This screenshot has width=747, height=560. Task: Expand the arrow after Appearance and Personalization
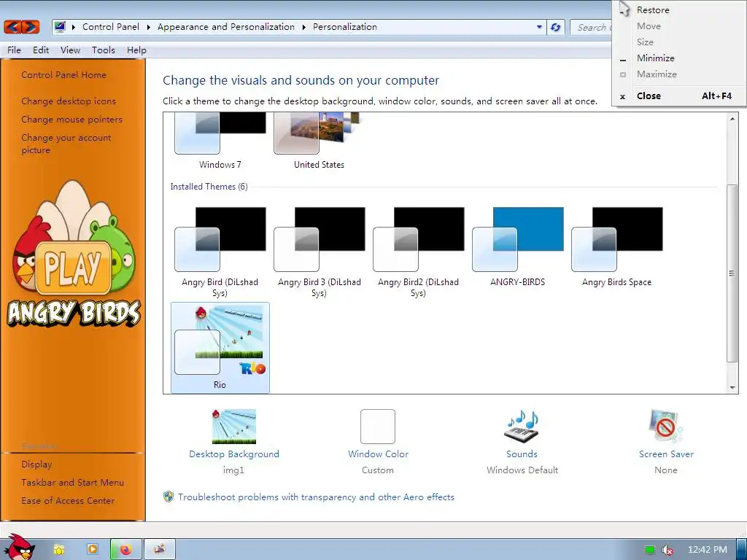coord(303,27)
